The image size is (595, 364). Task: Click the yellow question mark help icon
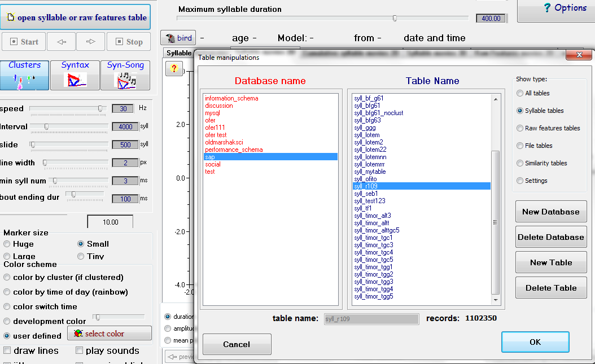pos(174,69)
